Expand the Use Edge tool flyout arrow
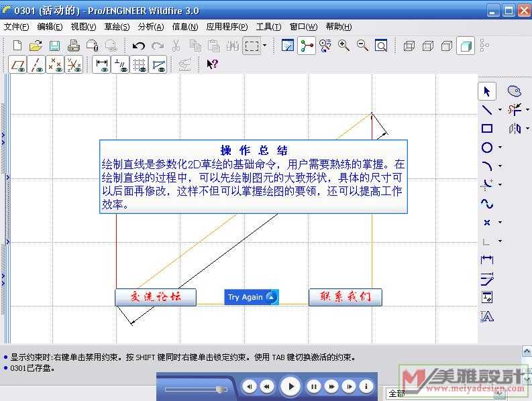 point(500,241)
